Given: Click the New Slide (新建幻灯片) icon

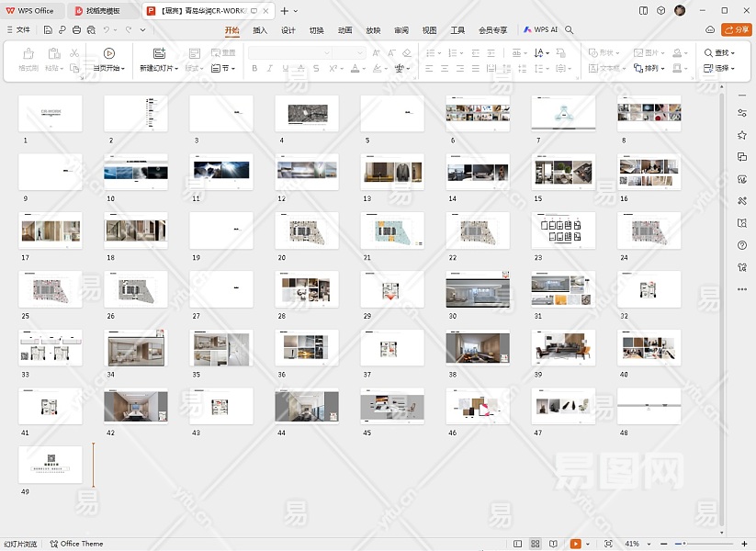Looking at the screenshot, I should [x=159, y=53].
